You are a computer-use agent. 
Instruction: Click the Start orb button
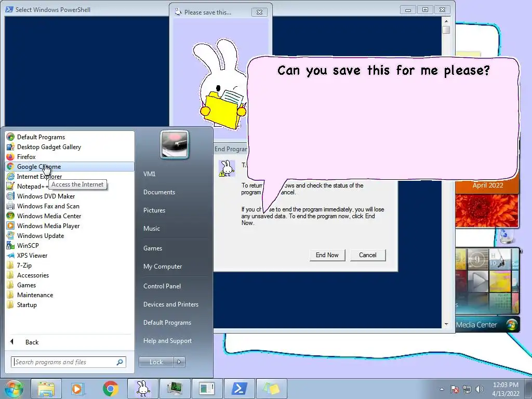(14, 389)
